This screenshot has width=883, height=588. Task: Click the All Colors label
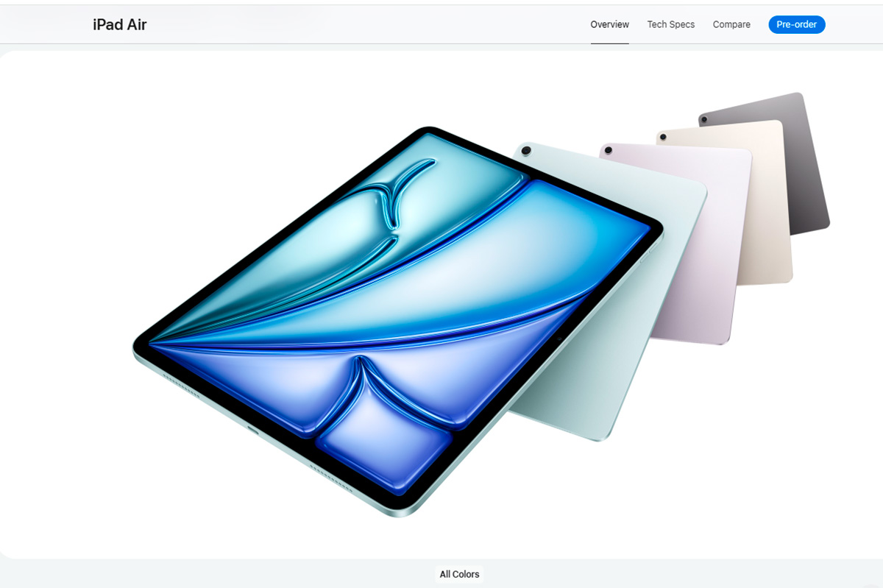(x=459, y=574)
